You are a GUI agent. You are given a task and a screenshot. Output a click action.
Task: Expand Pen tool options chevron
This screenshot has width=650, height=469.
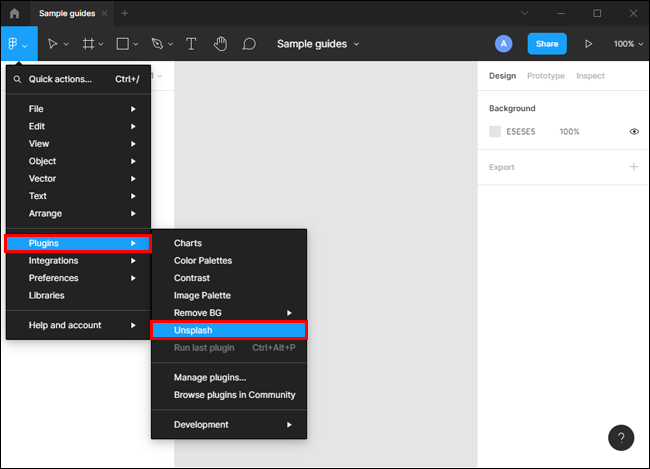170,44
